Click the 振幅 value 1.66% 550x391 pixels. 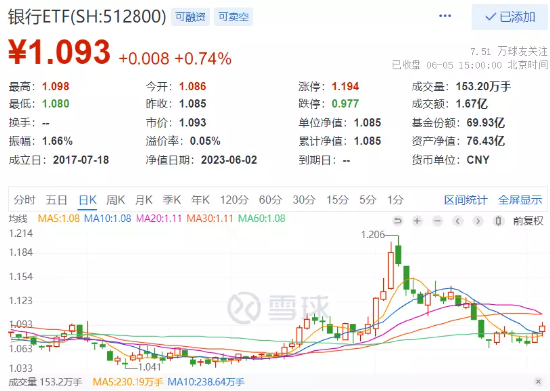(x=57, y=141)
